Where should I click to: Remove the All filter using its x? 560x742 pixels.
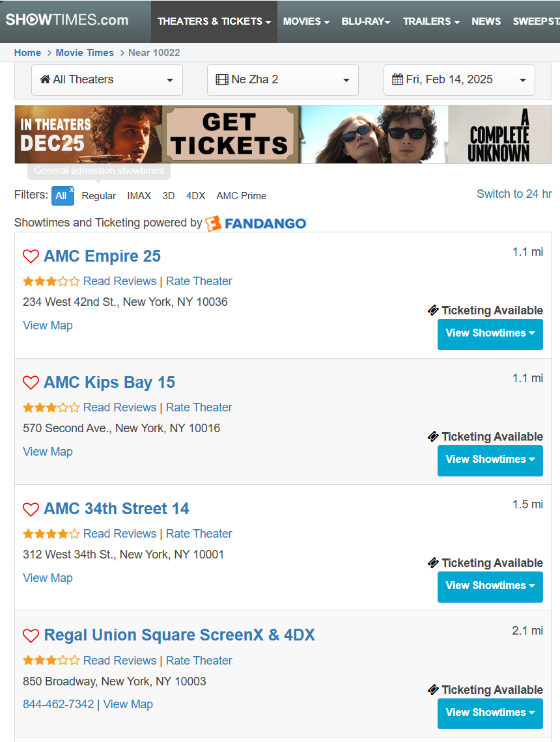coord(72,190)
